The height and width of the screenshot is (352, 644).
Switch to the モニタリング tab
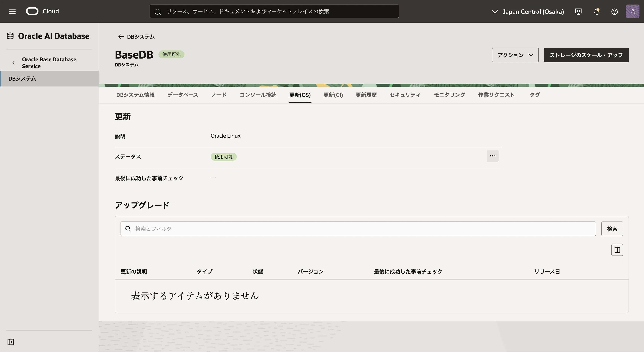450,95
